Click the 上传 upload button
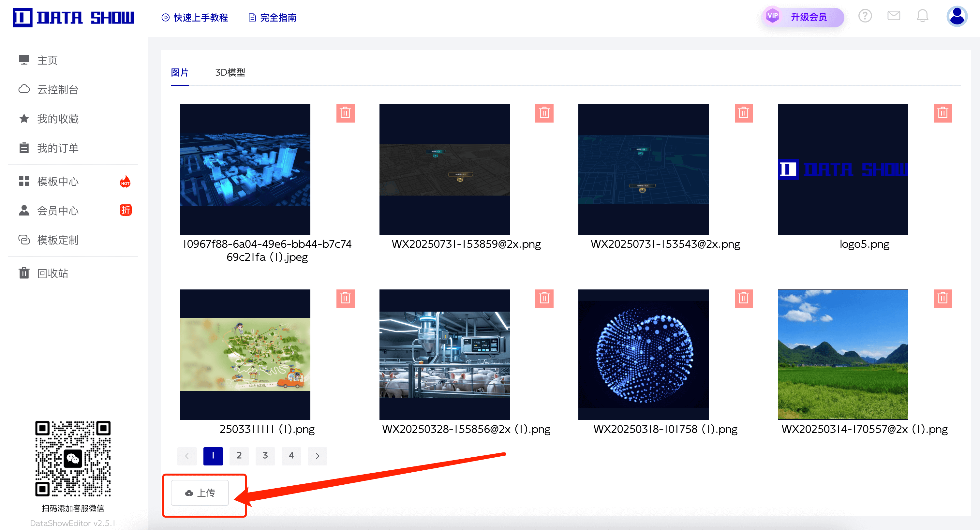The image size is (980, 530). pos(200,493)
